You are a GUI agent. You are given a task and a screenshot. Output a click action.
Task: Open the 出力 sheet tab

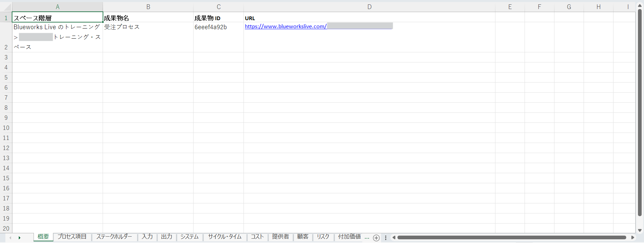pyautogui.click(x=166, y=237)
